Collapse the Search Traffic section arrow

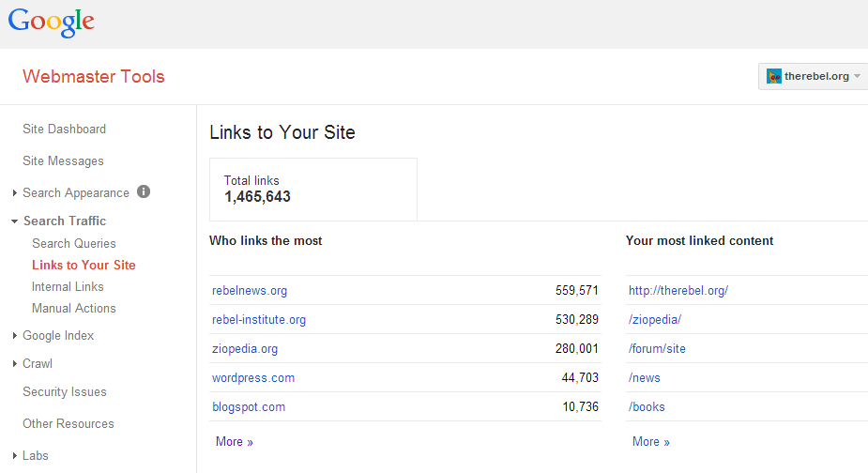pyautogui.click(x=14, y=221)
